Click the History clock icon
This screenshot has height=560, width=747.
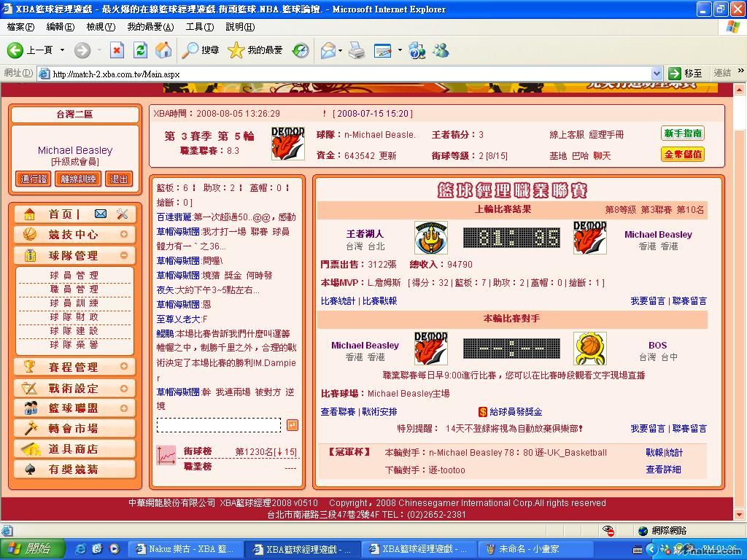point(301,50)
